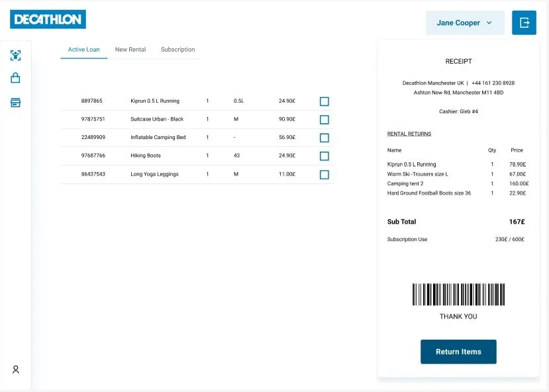This screenshot has height=392, width=549.
Task: Open the shopping bag icon in sidebar
Action: 15,77
